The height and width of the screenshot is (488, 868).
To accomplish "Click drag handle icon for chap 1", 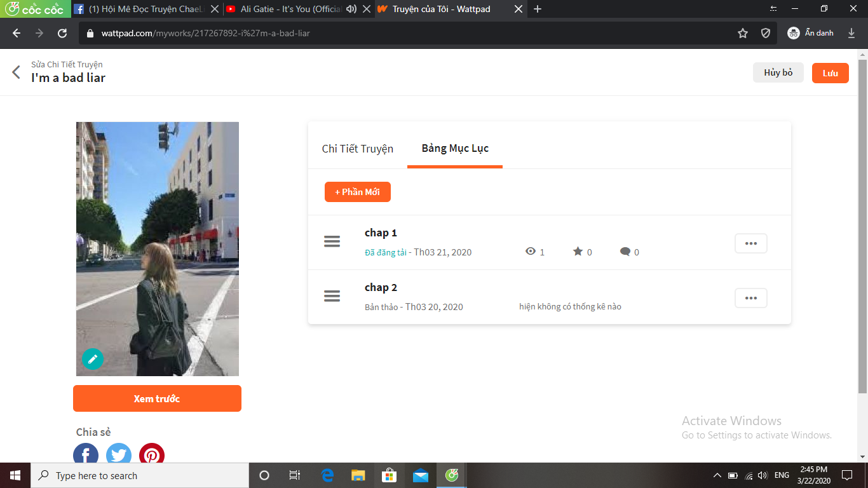I will coord(332,242).
